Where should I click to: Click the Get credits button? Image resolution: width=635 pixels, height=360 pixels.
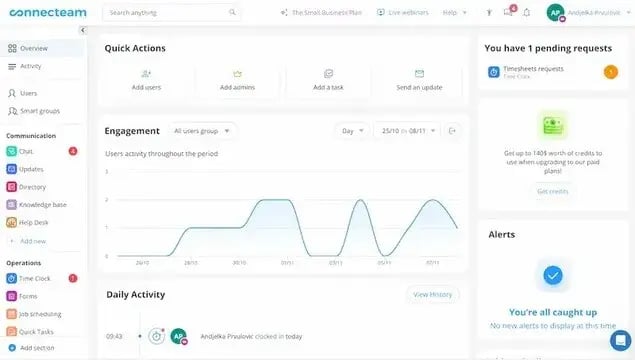click(x=552, y=191)
